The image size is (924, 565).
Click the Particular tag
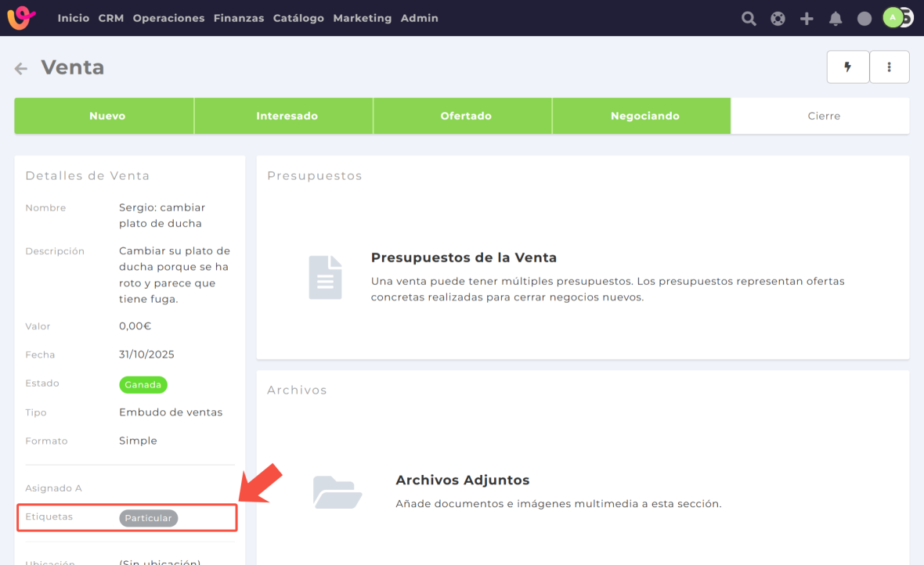pyautogui.click(x=149, y=518)
